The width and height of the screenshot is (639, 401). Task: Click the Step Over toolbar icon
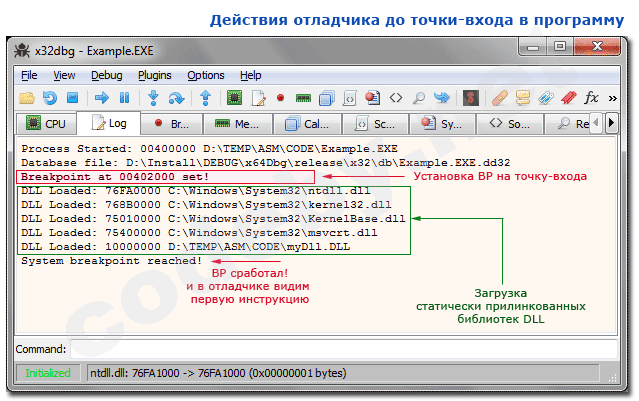(177, 98)
